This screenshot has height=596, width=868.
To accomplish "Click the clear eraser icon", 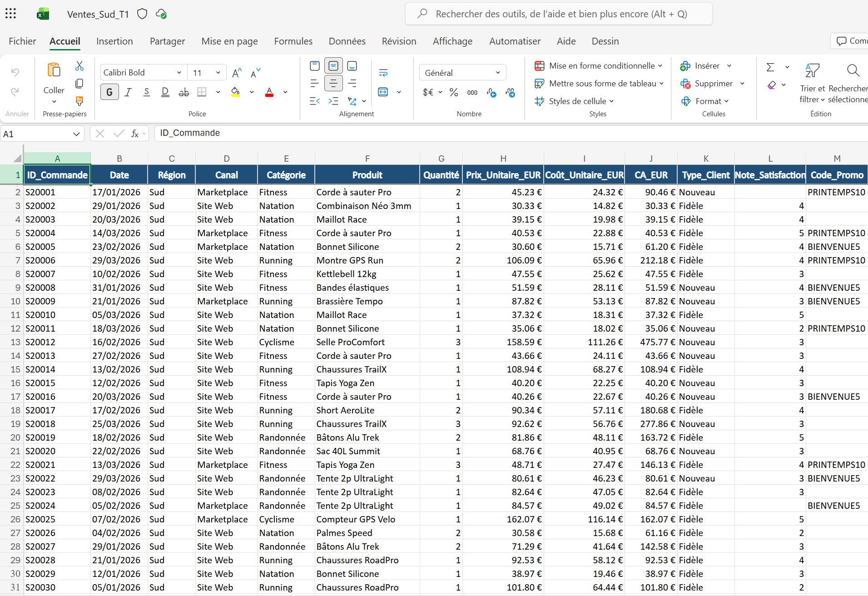I will click(x=772, y=84).
